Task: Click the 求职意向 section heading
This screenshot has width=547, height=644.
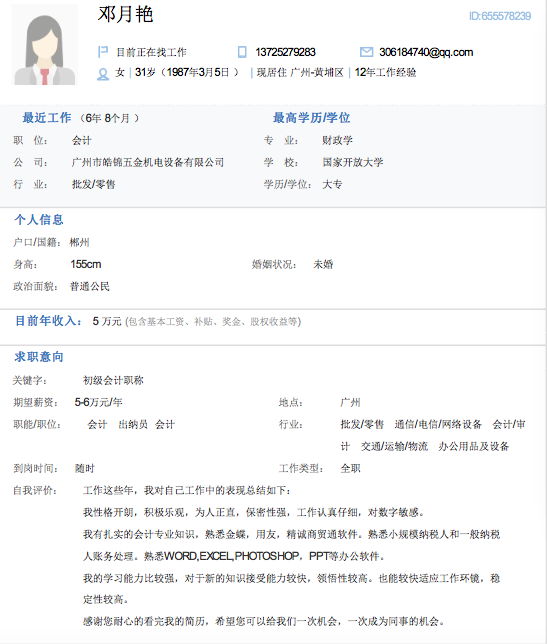Action: click(39, 357)
